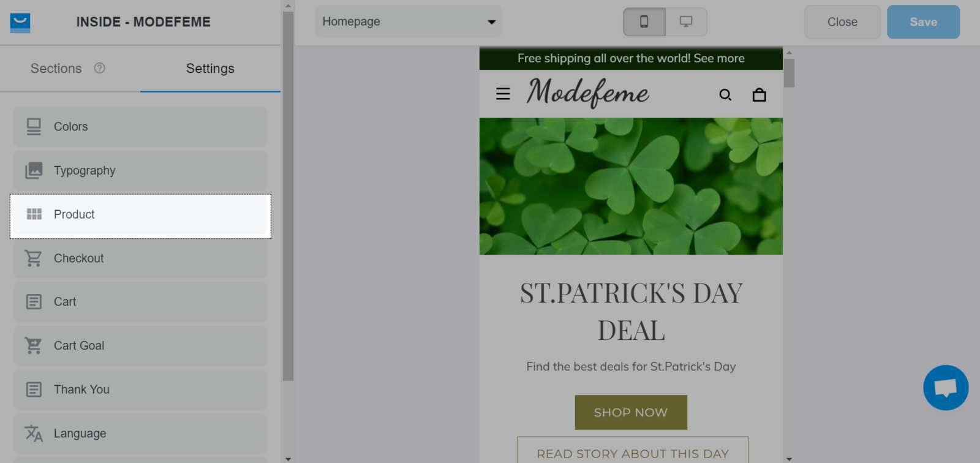Image resolution: width=980 pixels, height=463 pixels.
Task: Click the sidebar vertical scrollbar
Action: click(288, 196)
